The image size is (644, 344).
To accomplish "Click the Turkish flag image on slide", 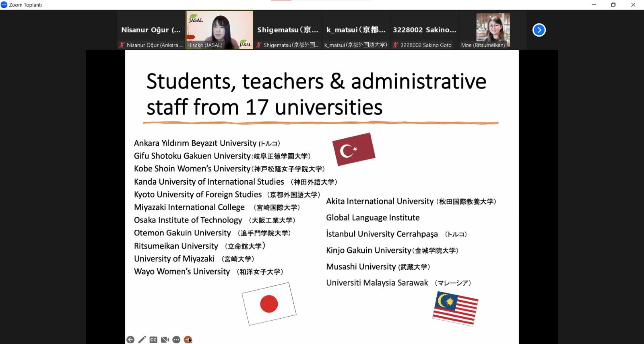I will [353, 149].
